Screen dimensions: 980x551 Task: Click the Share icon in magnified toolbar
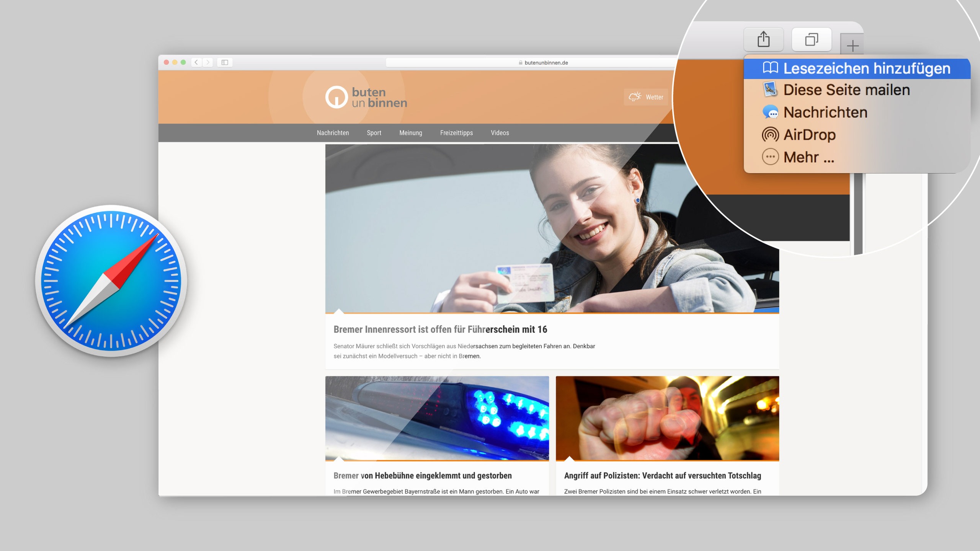coord(763,39)
